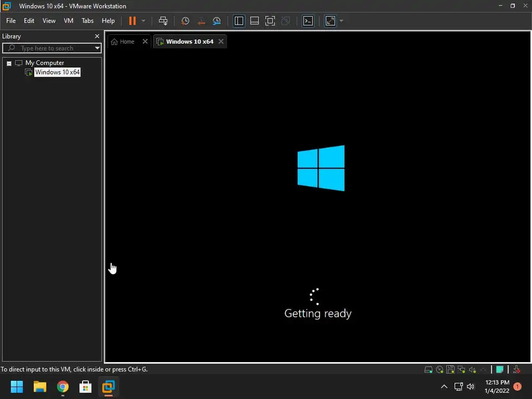Send Ctrl+Alt+Del to the virtual machine
Viewport: 532px width, 399px height.
click(163, 21)
